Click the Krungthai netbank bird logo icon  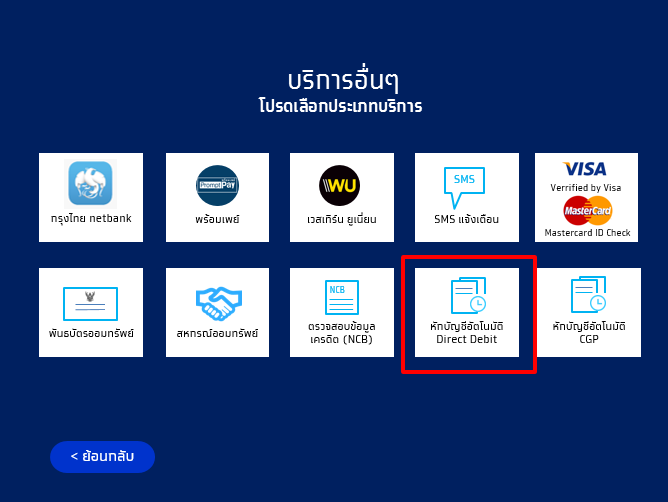[91, 184]
